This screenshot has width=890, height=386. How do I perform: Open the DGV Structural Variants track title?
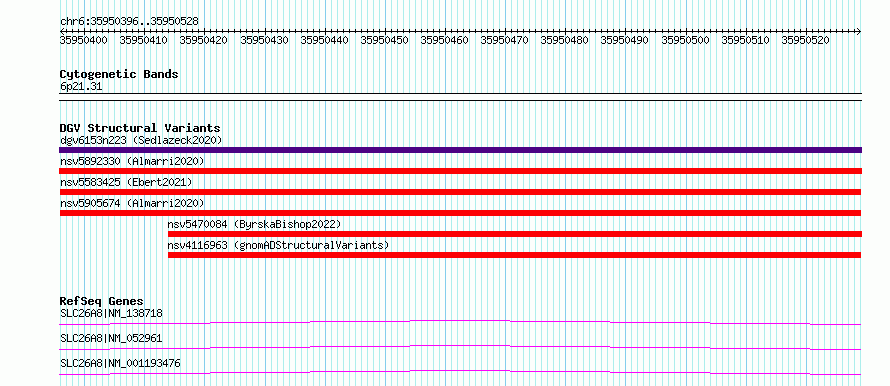(140, 128)
